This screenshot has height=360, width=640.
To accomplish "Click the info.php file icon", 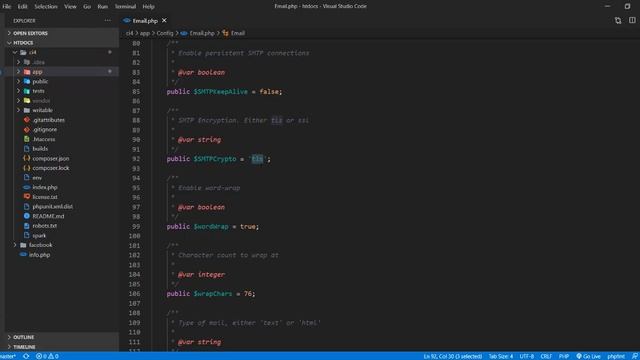I will tap(23, 255).
